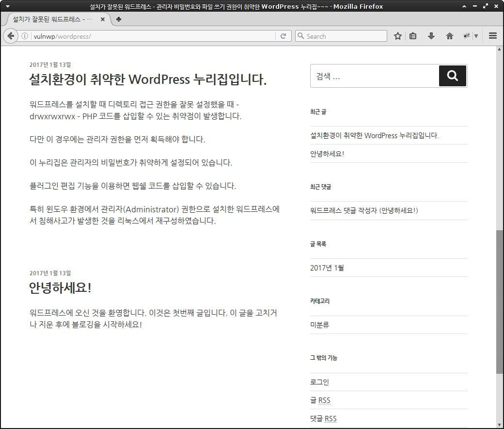This screenshot has height=429, width=504.
Task: Open sidebar recent post 안녕하세요!
Action: tap(327, 154)
